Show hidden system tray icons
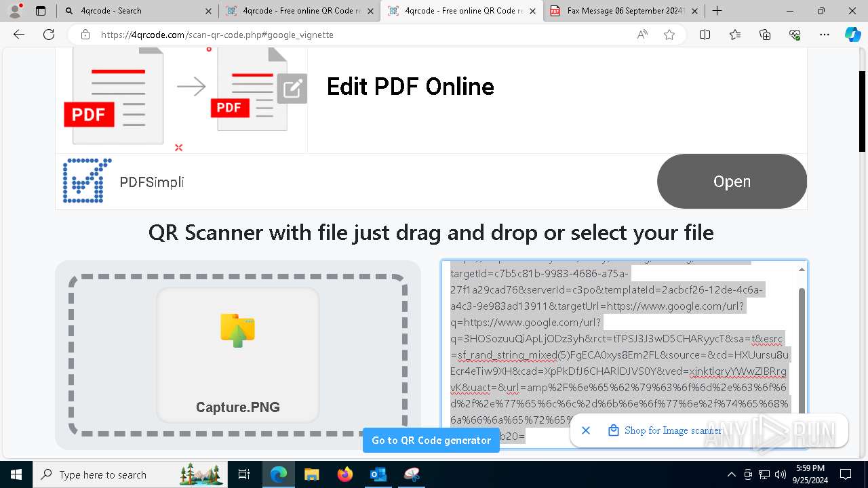Screen dimensions: 868x488 [x=731, y=474]
